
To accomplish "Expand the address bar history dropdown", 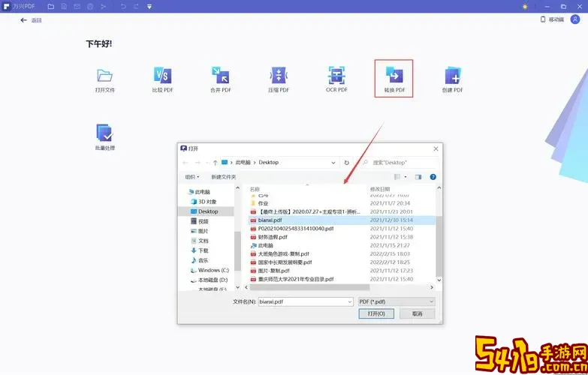I will tap(333, 163).
